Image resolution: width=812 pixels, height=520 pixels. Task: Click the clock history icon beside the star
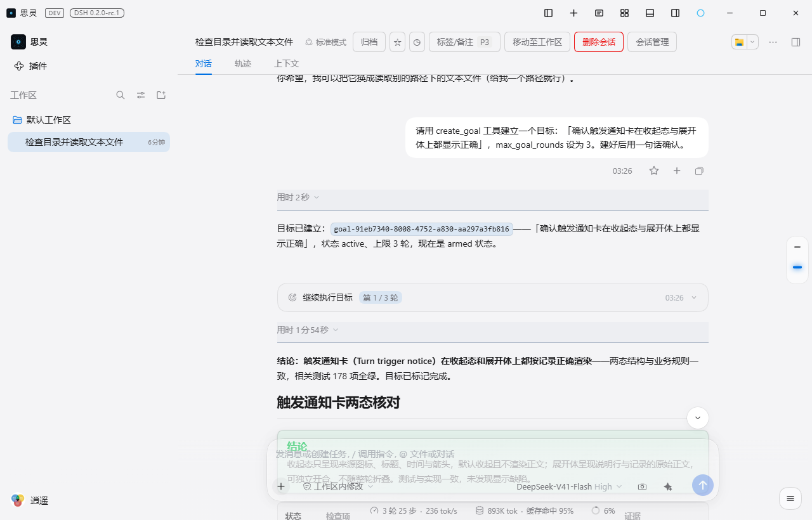417,42
